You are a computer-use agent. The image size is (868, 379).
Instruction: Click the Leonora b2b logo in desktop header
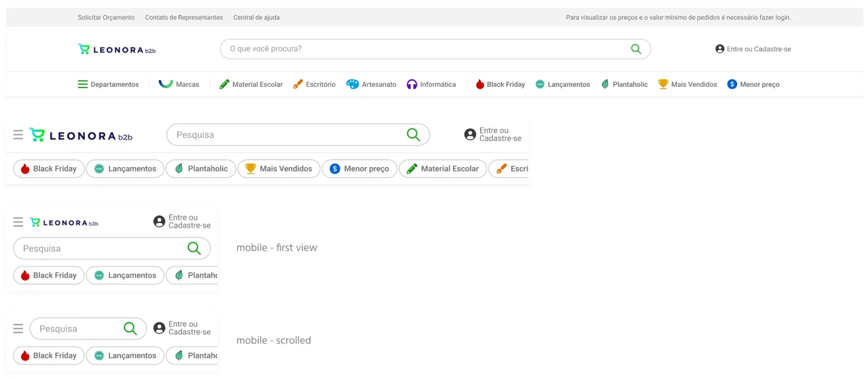pyautogui.click(x=117, y=49)
